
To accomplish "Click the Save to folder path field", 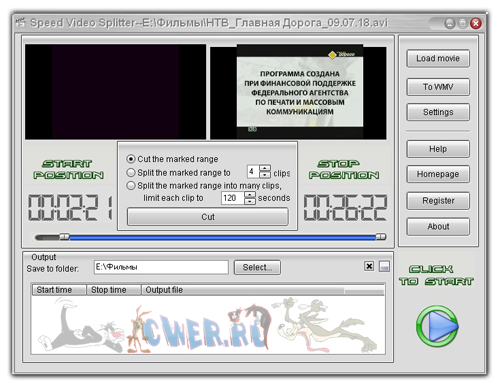I will click(161, 267).
